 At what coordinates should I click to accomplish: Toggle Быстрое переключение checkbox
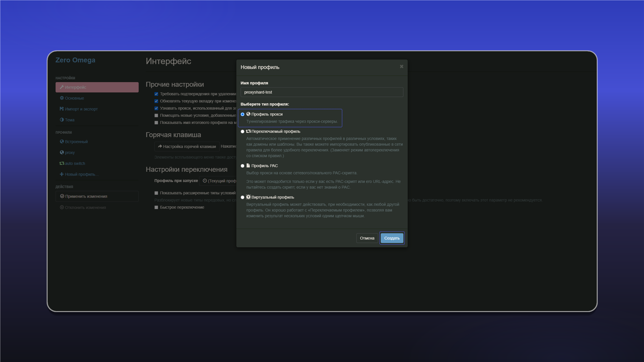(x=156, y=207)
